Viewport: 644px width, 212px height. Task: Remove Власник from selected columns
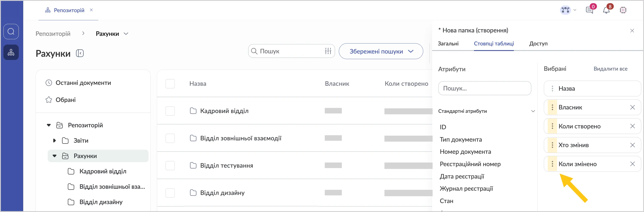(632, 107)
